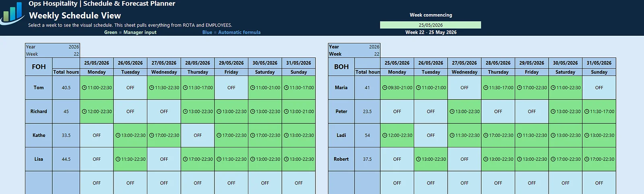Viewport: 644px width, 194px height.
Task: Select the FOH Total hours header cell
Action: (66, 72)
